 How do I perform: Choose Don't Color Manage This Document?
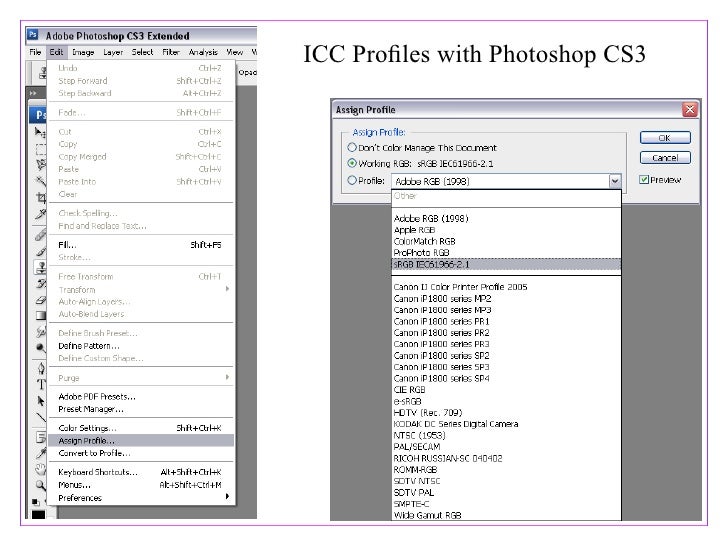point(352,147)
